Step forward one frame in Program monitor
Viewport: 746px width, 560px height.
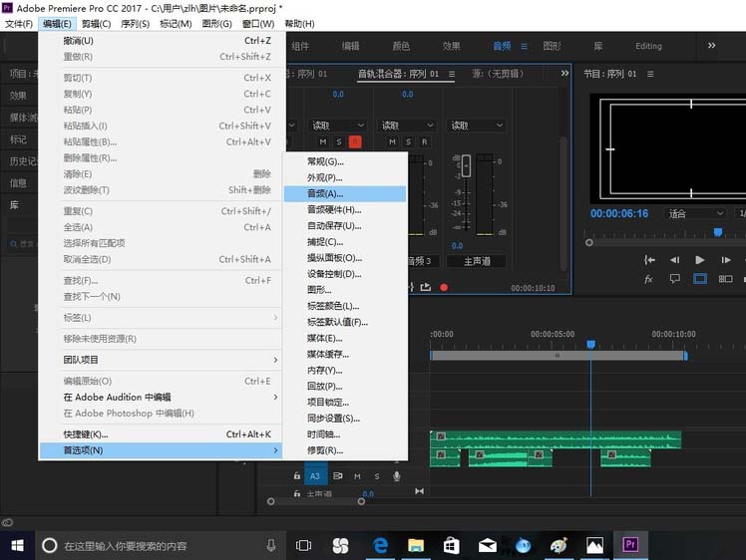[725, 260]
